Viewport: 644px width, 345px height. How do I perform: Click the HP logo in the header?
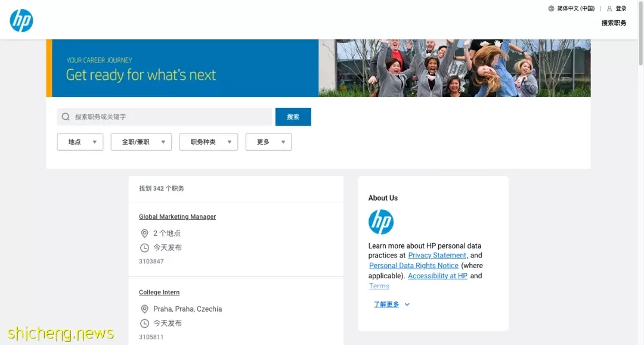(21, 20)
